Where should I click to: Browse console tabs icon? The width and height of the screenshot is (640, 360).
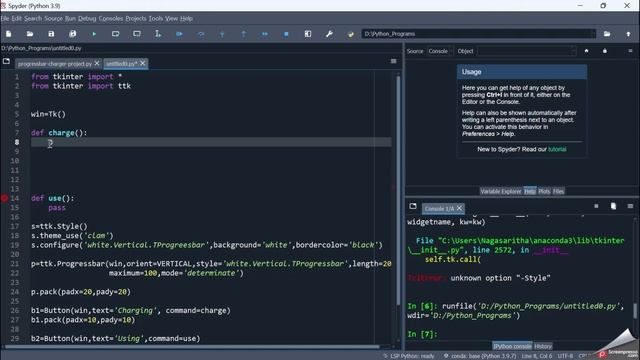pos(413,206)
